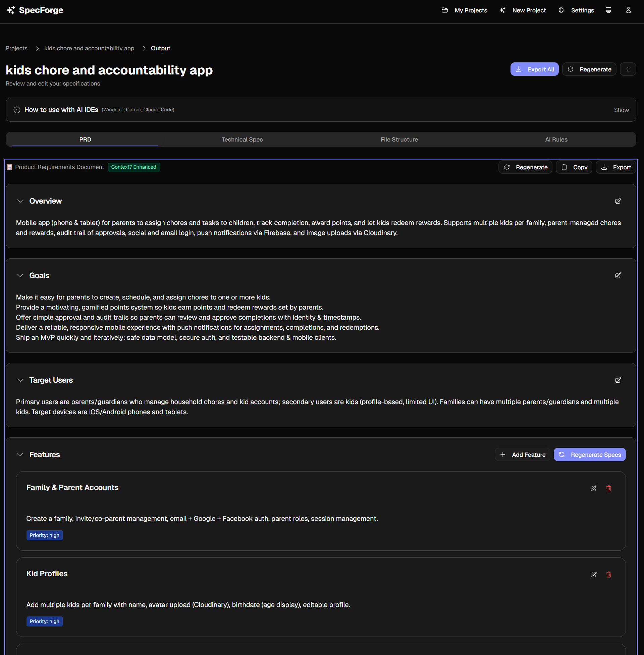
Task: Open the kids chore app breadcrumb link
Action: pos(89,48)
